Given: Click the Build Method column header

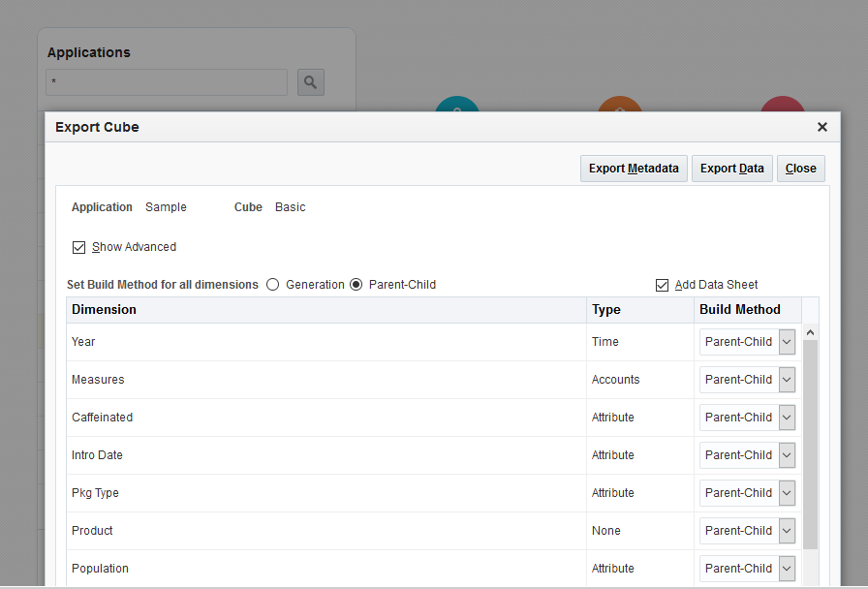Looking at the screenshot, I should tap(748, 310).
